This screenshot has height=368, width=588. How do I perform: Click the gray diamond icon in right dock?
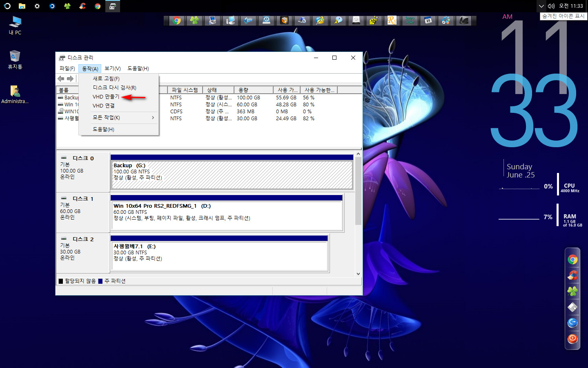coord(572,307)
